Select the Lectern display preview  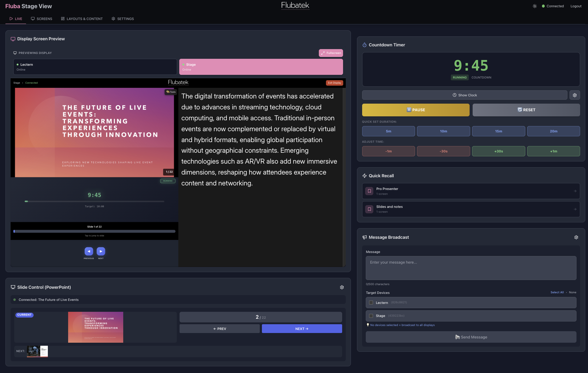[x=95, y=67]
